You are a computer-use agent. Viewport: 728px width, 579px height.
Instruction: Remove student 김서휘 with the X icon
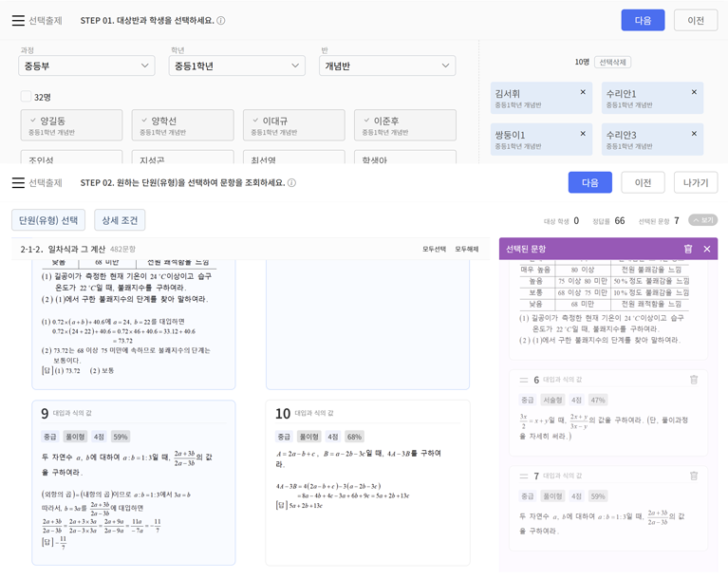(x=583, y=92)
